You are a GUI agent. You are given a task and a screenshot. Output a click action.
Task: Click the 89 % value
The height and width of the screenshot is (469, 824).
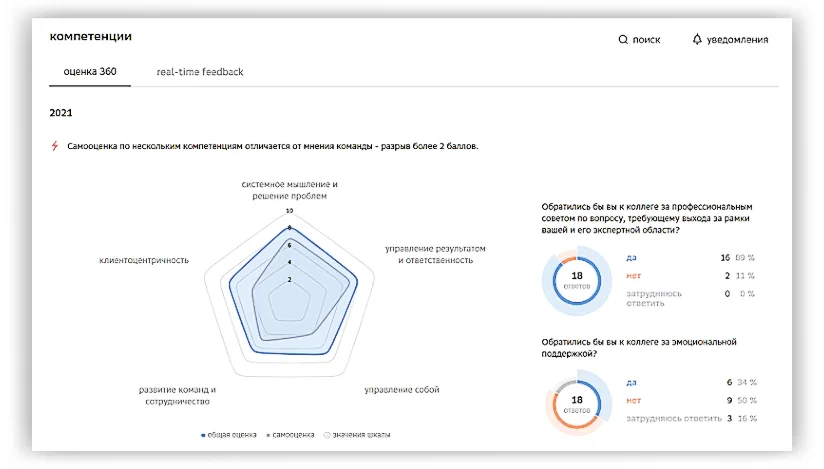(x=745, y=258)
